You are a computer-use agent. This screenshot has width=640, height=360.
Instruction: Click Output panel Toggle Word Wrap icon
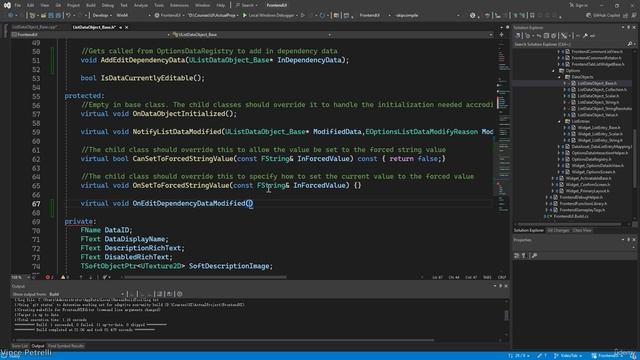(169, 294)
